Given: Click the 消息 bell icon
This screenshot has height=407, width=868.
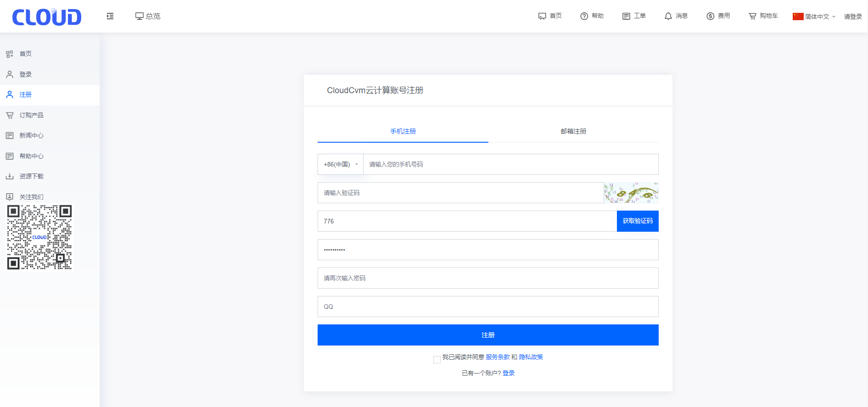Looking at the screenshot, I should [668, 16].
